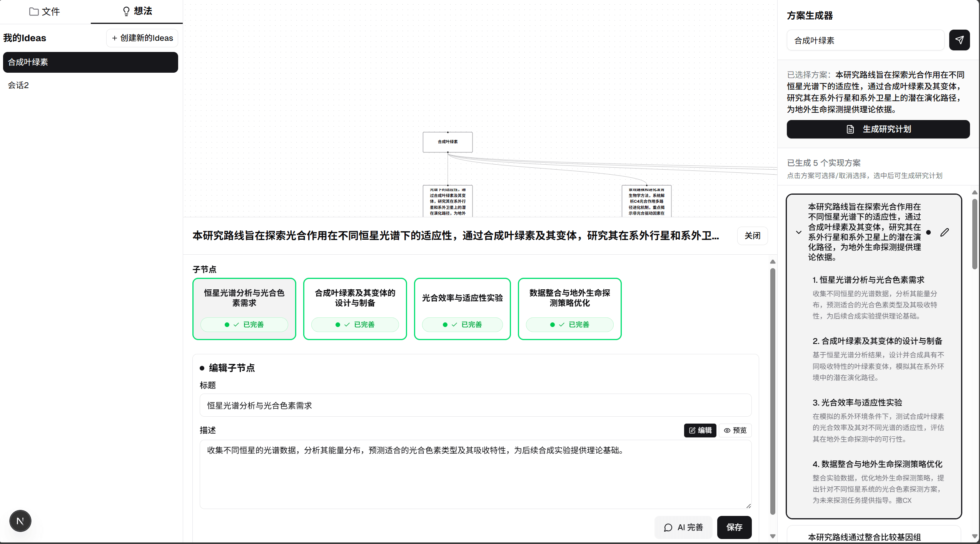The width and height of the screenshot is (980, 544).
Task: Switch to the 文件 tab
Action: 45,12
